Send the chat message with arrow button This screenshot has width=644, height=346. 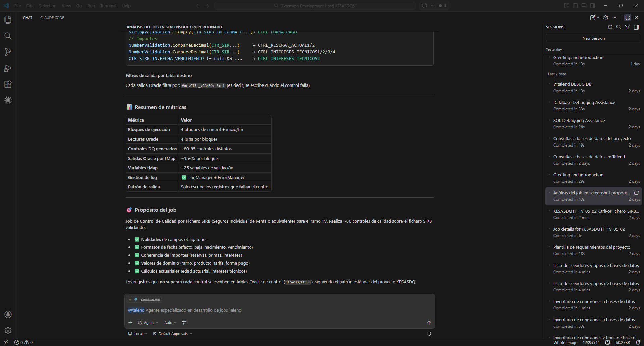point(429,323)
